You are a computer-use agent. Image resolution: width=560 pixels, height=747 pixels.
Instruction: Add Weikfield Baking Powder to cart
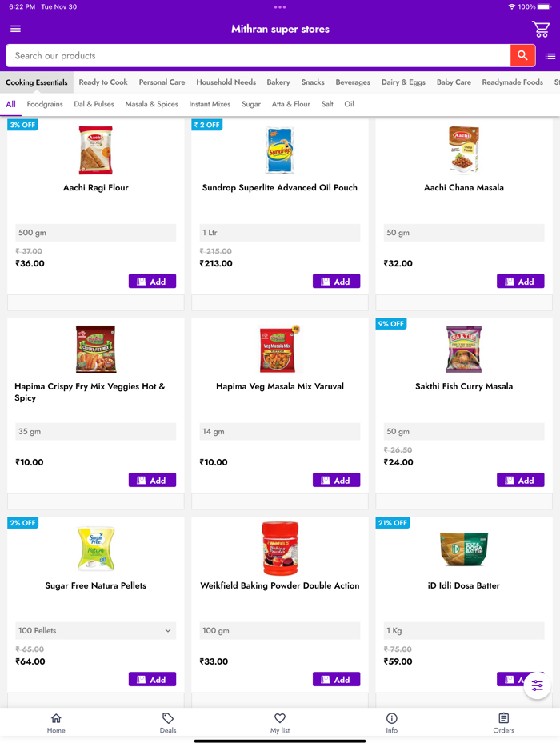coord(336,680)
